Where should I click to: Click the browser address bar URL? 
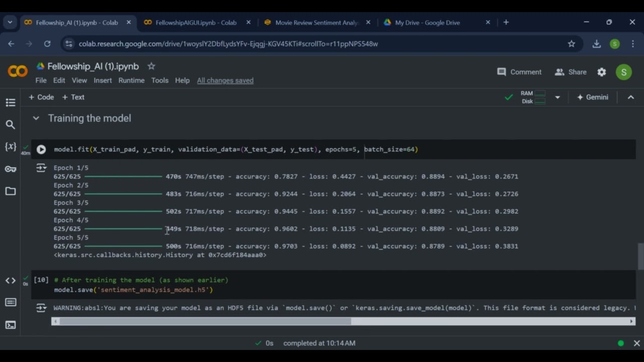228,44
